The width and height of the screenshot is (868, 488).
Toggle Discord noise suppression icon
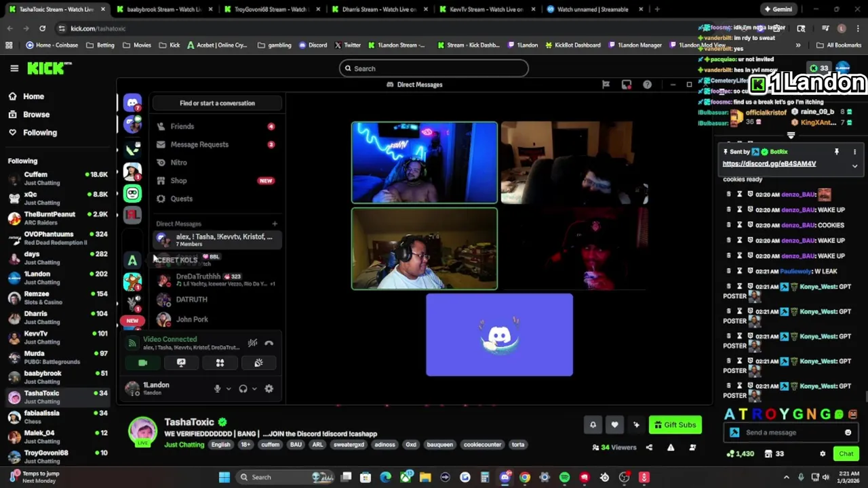(252, 343)
